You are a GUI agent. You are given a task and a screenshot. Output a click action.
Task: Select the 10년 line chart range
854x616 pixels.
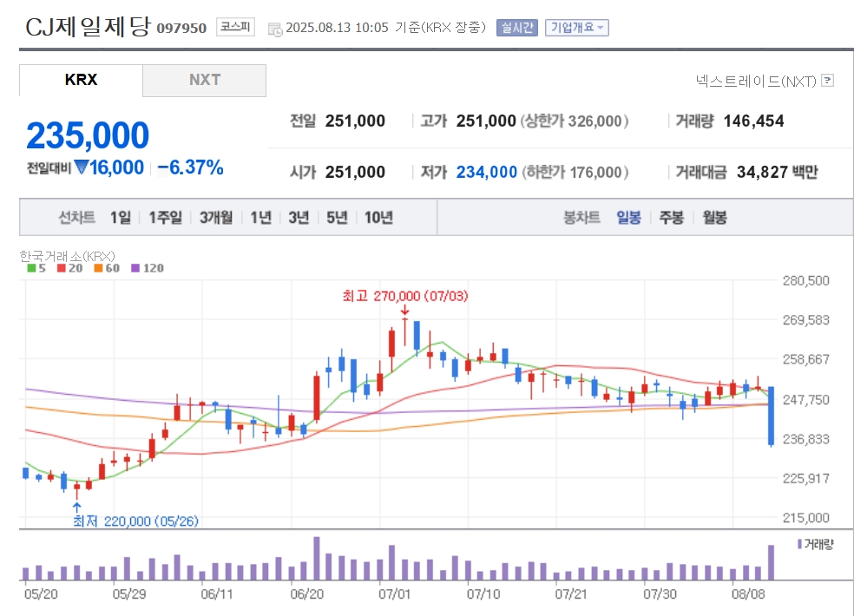click(378, 218)
